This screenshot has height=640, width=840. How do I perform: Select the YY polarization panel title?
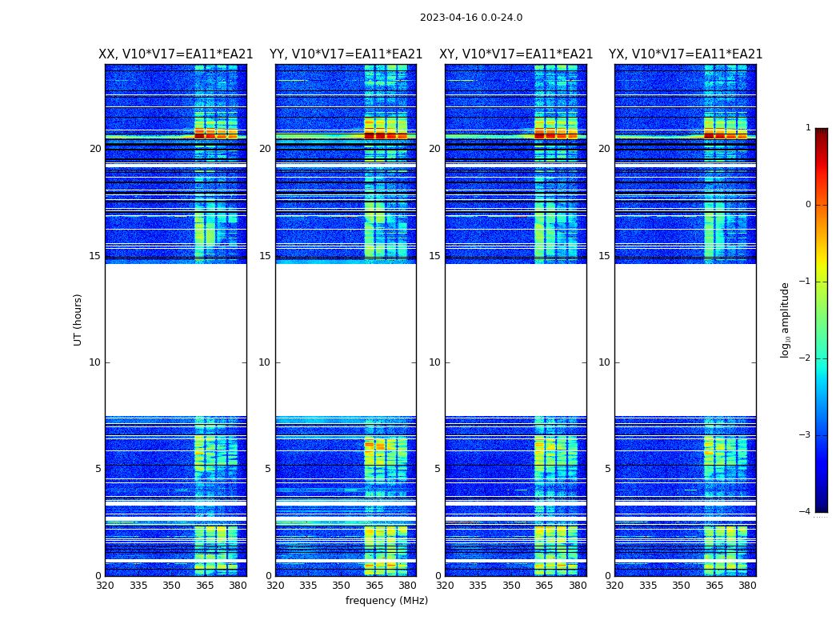pos(346,54)
